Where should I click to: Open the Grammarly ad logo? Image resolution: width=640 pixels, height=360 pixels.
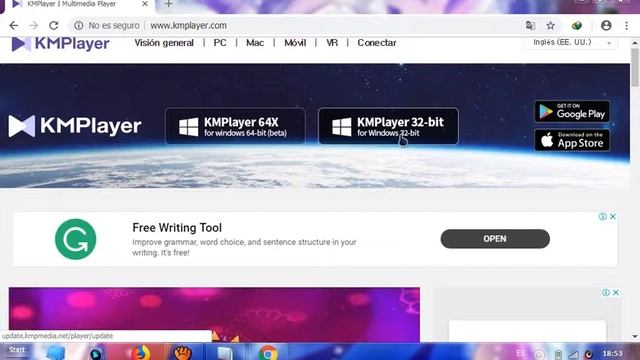(76, 239)
